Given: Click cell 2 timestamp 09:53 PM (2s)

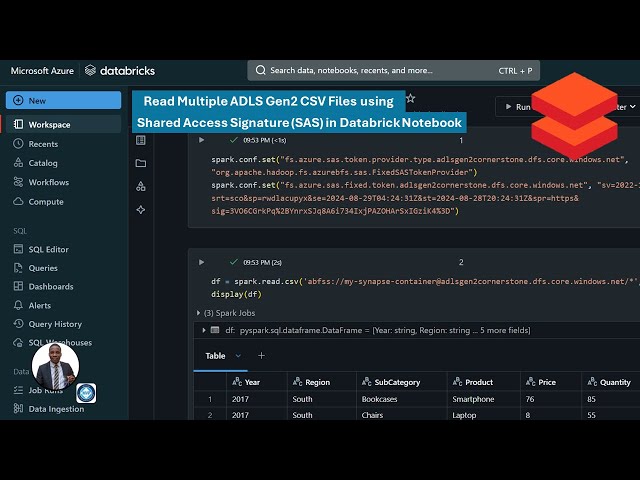Looking at the screenshot, I should pos(262,262).
